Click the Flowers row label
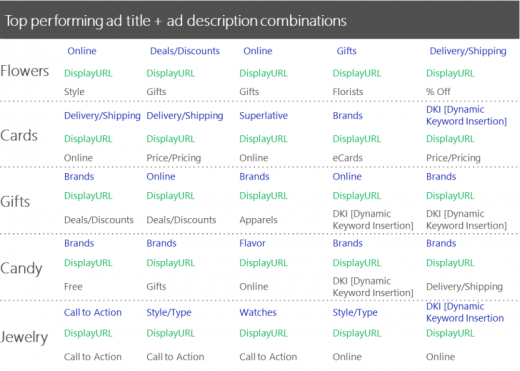 25,71
